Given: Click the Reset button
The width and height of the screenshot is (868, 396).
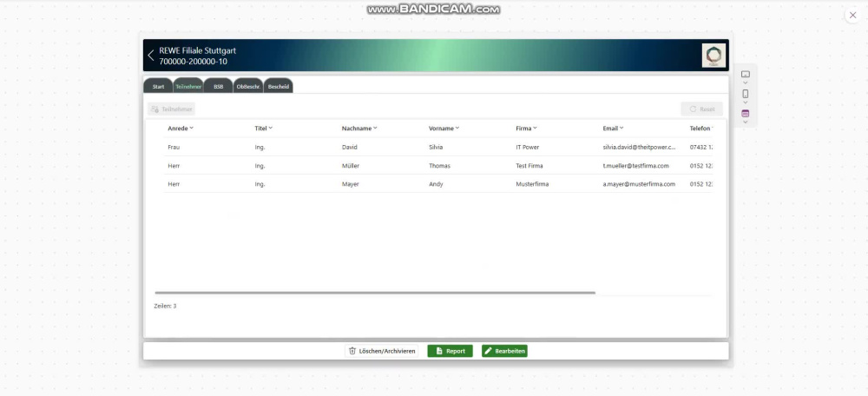Looking at the screenshot, I should click(702, 109).
